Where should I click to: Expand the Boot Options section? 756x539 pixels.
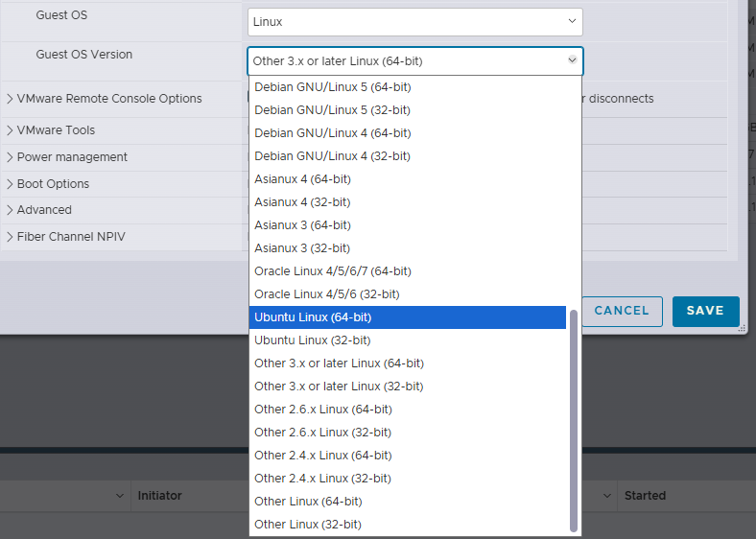click(10, 184)
